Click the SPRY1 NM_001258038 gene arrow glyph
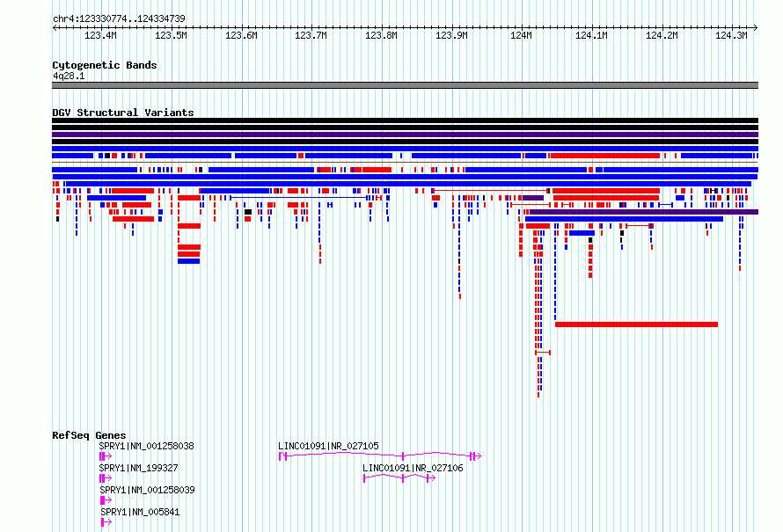This screenshot has width=783, height=532. 106,456
